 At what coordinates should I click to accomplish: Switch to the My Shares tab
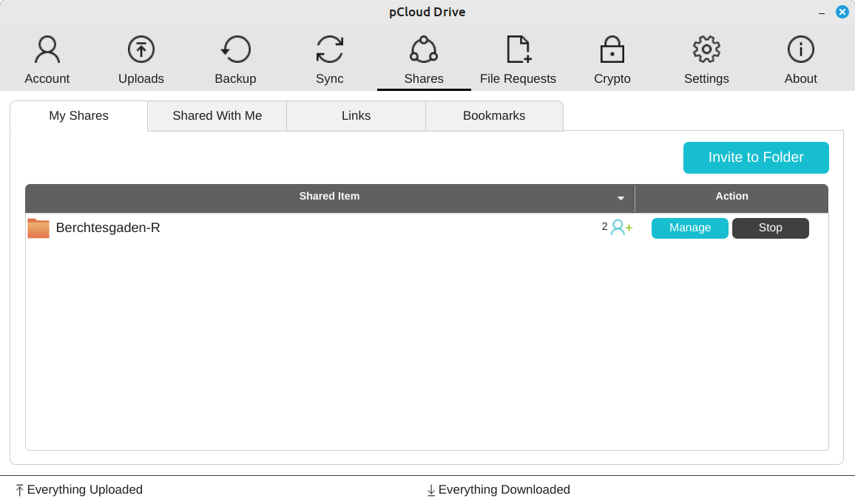pos(78,115)
